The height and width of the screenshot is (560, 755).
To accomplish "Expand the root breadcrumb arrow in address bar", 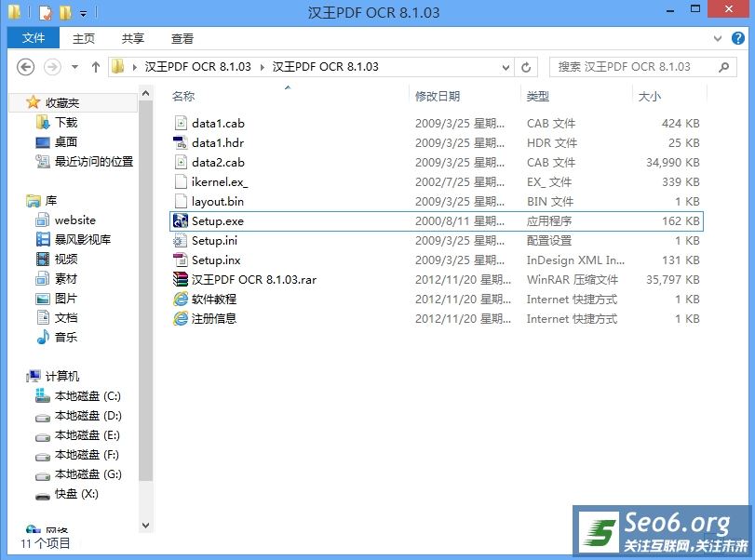I will click(x=135, y=67).
